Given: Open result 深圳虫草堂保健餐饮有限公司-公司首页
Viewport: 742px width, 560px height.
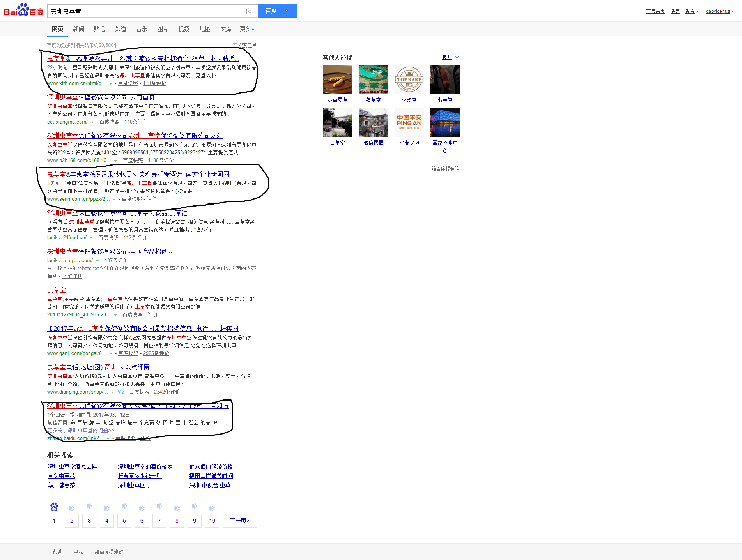Looking at the screenshot, I should pyautogui.click(x=101, y=97).
